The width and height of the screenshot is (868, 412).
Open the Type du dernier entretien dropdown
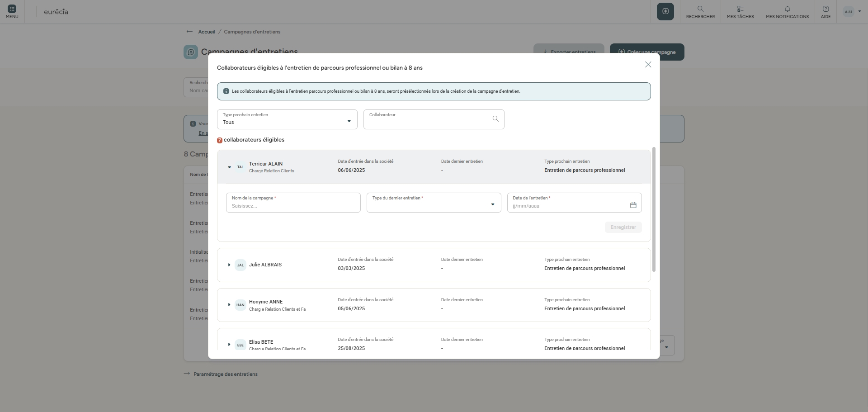tap(434, 203)
